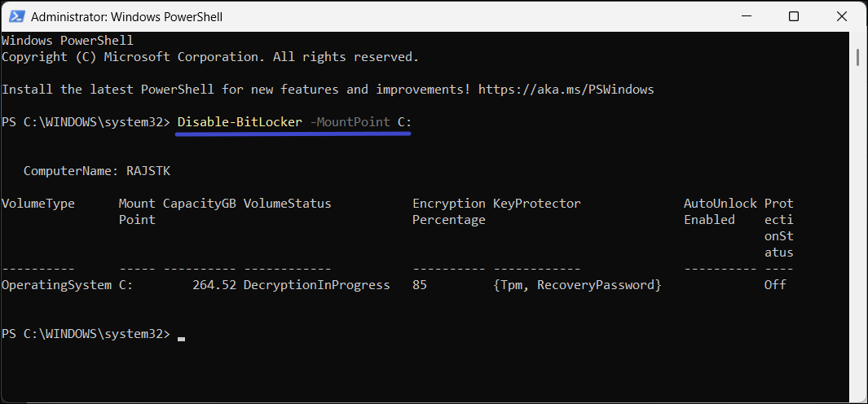Image resolution: width=868 pixels, height=404 pixels.
Task: Click the Disable-BitLocker command text
Action: click(240, 121)
